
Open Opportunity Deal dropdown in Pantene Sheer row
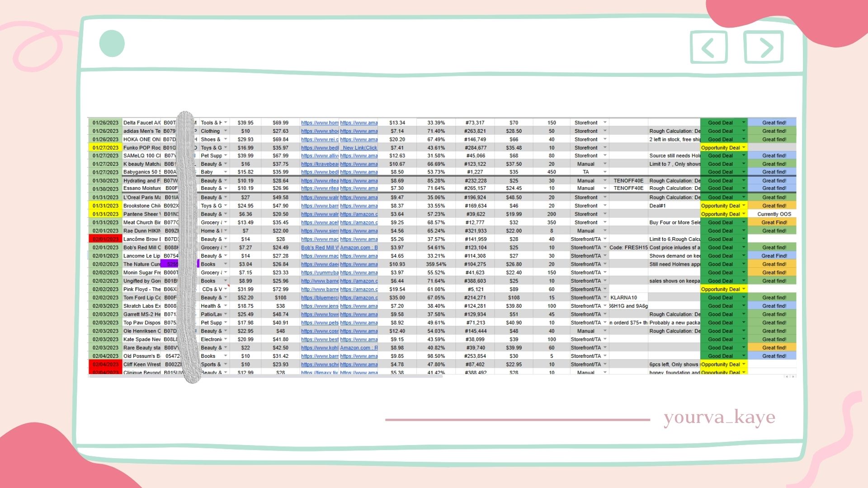point(744,214)
